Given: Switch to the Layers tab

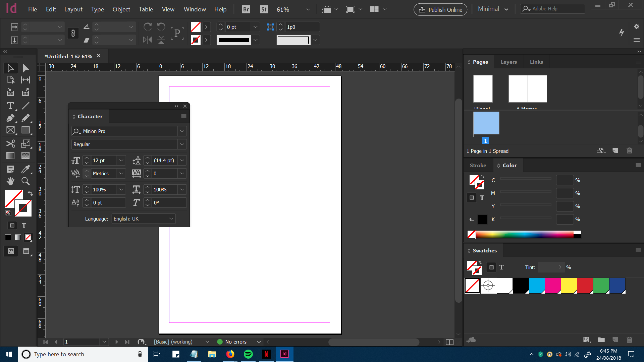Looking at the screenshot, I should click(x=508, y=62).
